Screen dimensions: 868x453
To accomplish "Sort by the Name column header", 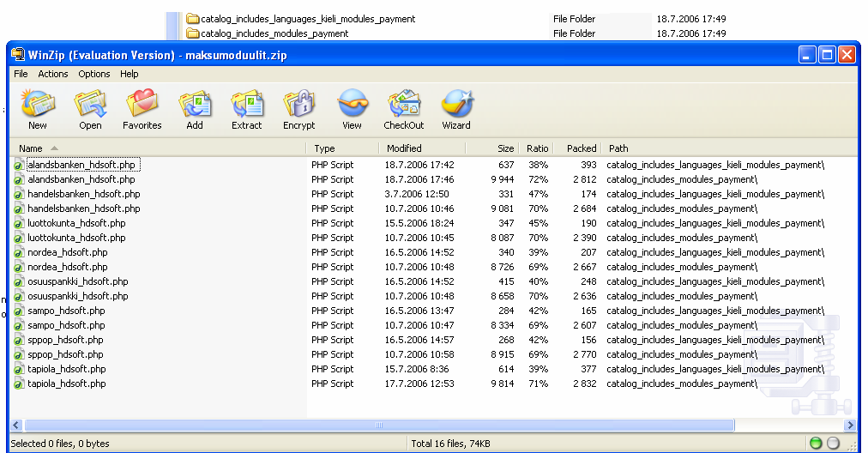I will [x=158, y=148].
